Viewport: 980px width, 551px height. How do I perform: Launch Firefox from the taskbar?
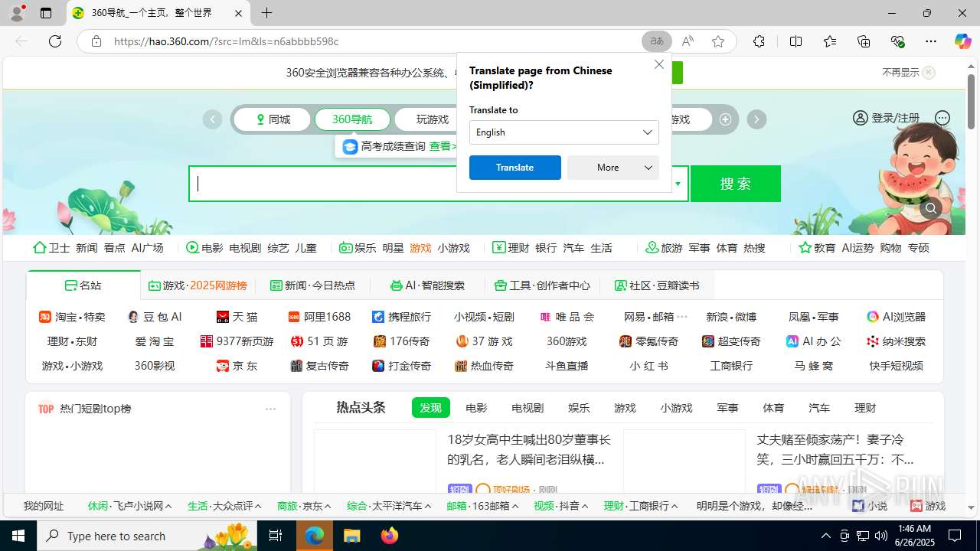tap(389, 536)
